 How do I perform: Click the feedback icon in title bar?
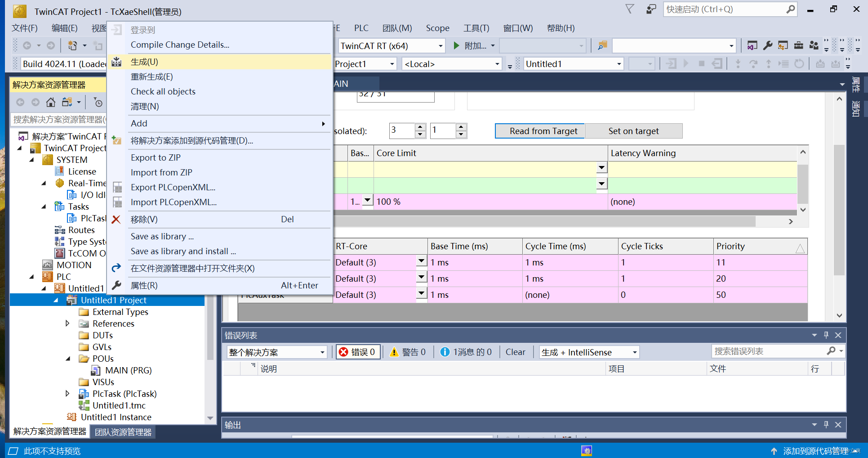(651, 9)
